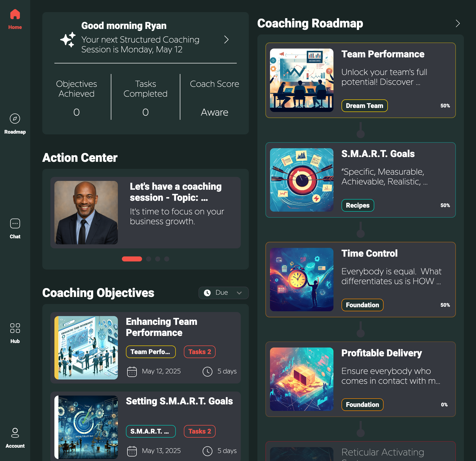Click the Dream Team tag on Team Performance
Screen dimensions: 476x461
tap(364, 105)
